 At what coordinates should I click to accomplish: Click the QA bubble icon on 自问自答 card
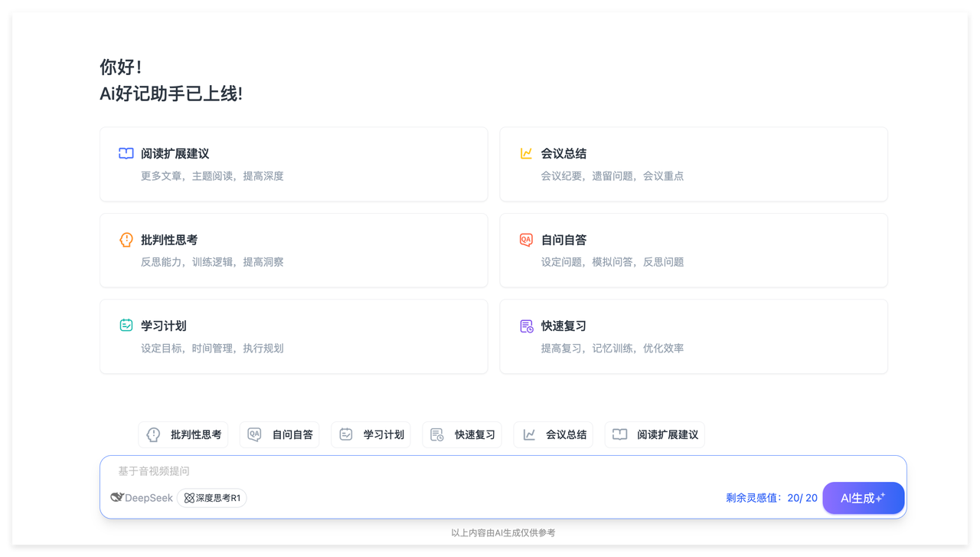526,240
